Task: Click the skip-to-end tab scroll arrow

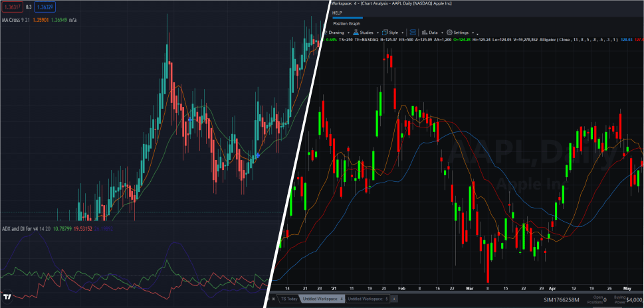Action: click(274, 299)
